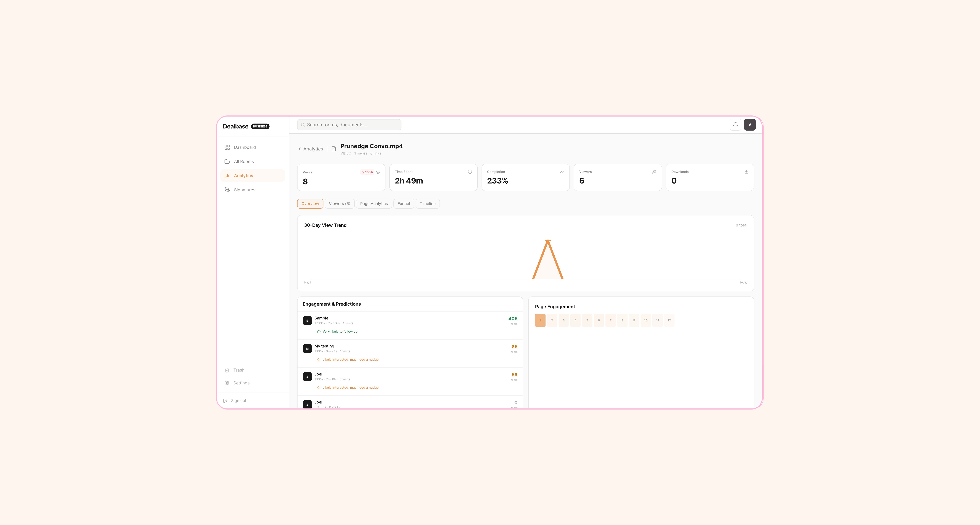Viewport: 980px width, 525px height.
Task: Click the 405 score value
Action: point(513,319)
